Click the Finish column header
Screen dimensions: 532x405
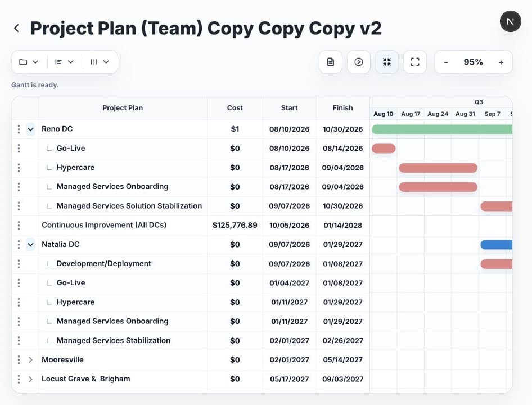click(342, 108)
